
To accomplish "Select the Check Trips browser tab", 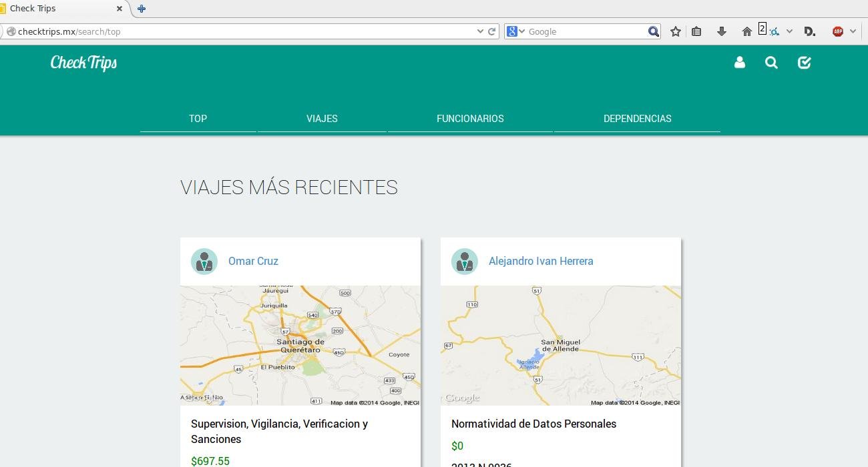I will 63,9.
